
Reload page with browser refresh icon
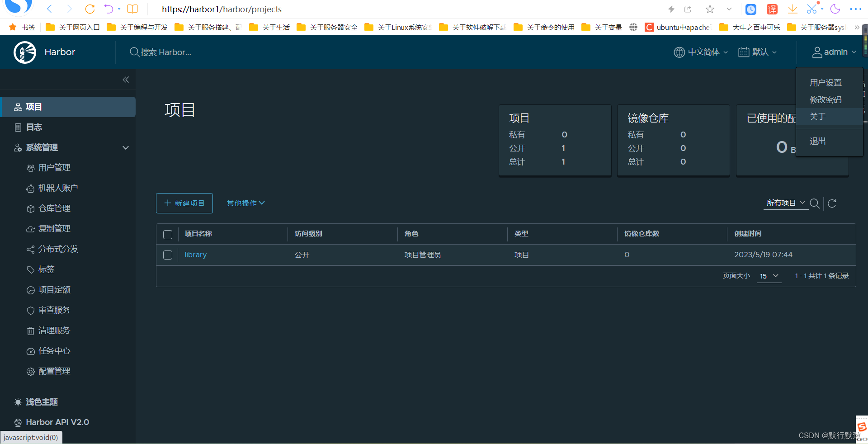tap(90, 9)
